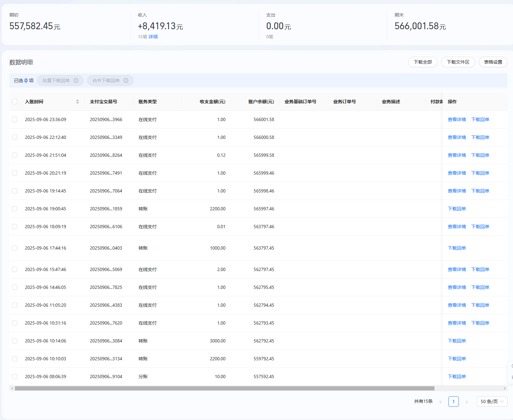Open the 下载文件区 download area
The height and width of the screenshot is (420, 513).
458,62
